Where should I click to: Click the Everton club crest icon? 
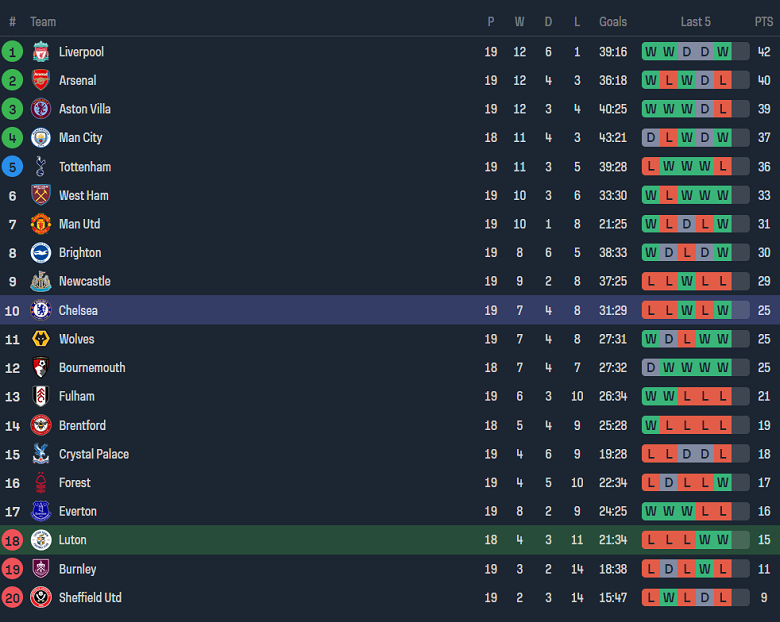pyautogui.click(x=41, y=512)
